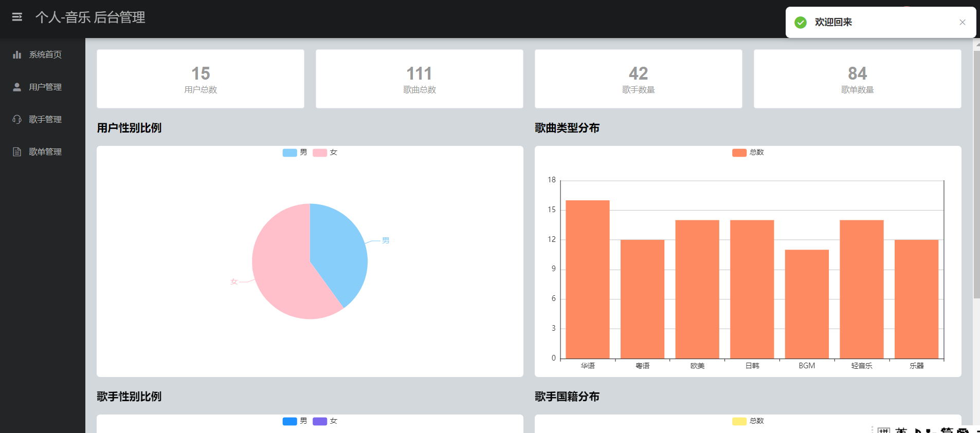Click the 歌手国籍分布 section heading

(x=567, y=397)
